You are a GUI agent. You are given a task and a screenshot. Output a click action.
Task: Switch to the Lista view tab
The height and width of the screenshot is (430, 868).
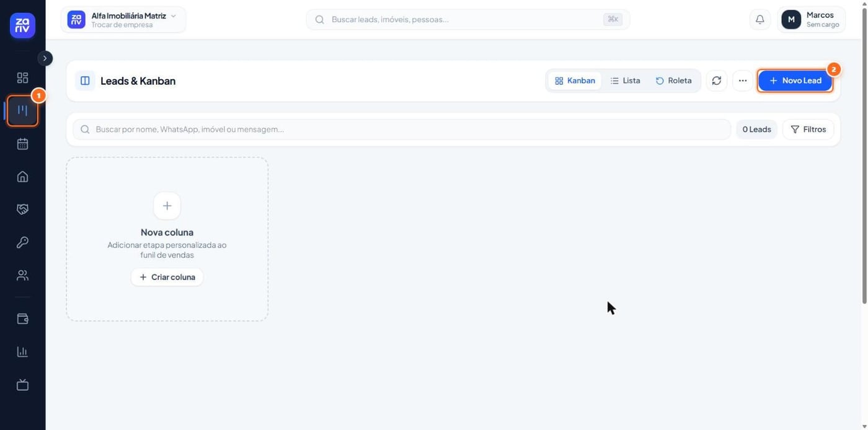tap(625, 81)
